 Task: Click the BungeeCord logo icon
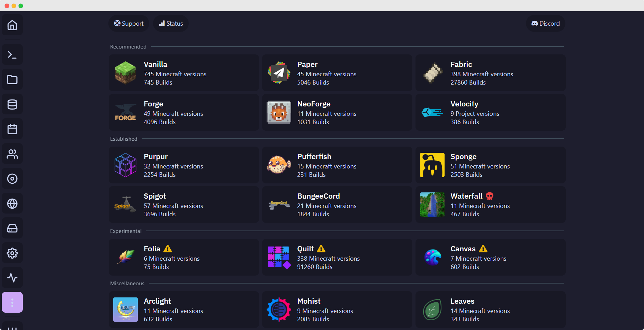click(x=279, y=205)
